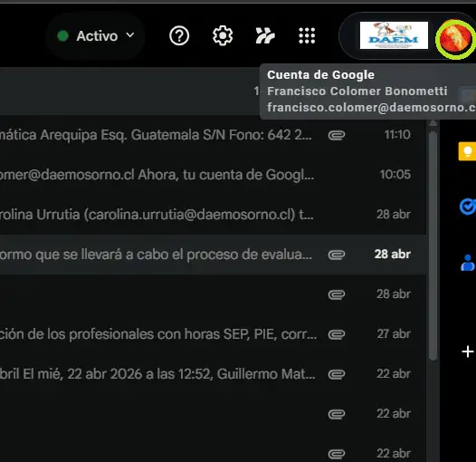Click the mail list vertical scrollbar
Screen dimensions: 476x462
coord(433,246)
